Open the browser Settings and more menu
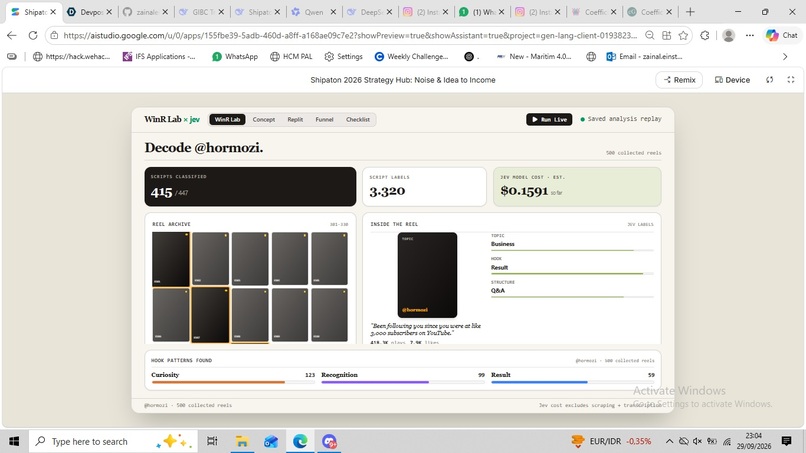The height and width of the screenshot is (453, 806). click(750, 35)
